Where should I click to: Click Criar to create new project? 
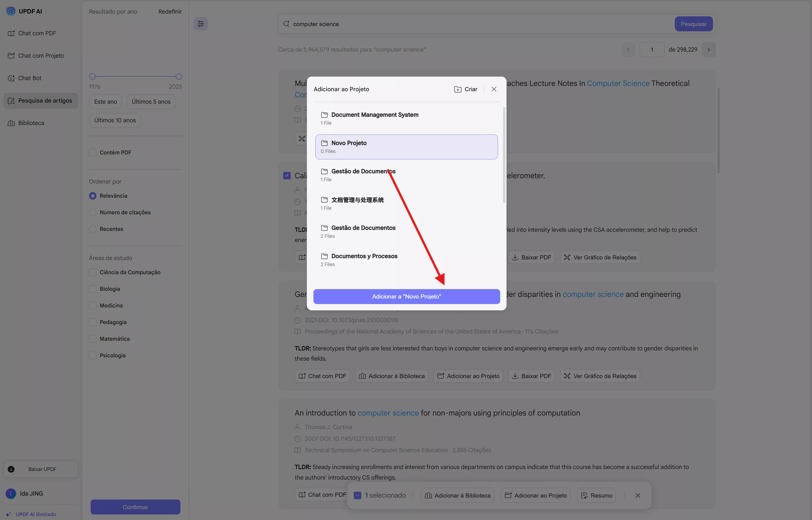tap(466, 89)
